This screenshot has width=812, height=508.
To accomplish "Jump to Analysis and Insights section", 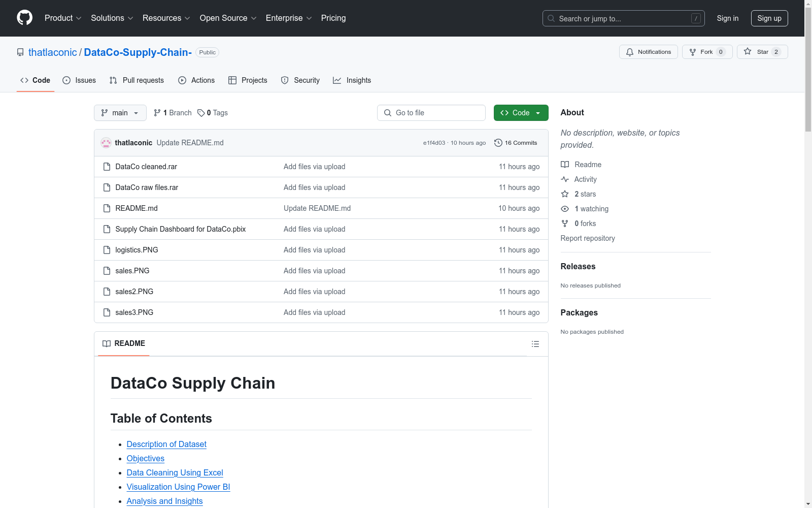I will pyautogui.click(x=165, y=501).
